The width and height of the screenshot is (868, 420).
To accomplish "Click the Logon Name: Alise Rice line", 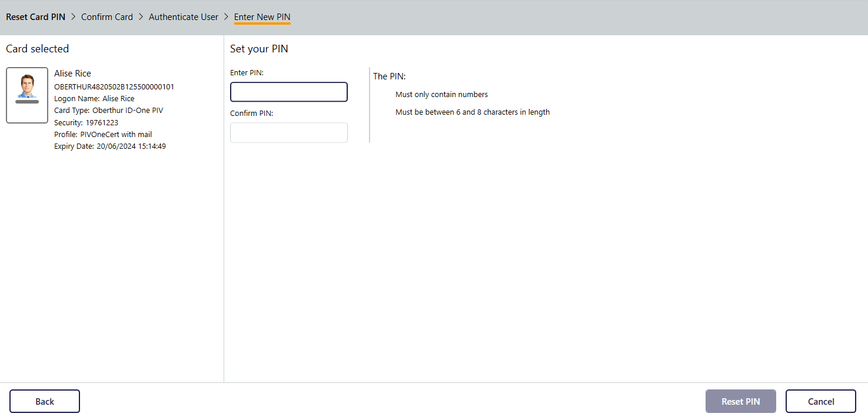I will pos(94,99).
